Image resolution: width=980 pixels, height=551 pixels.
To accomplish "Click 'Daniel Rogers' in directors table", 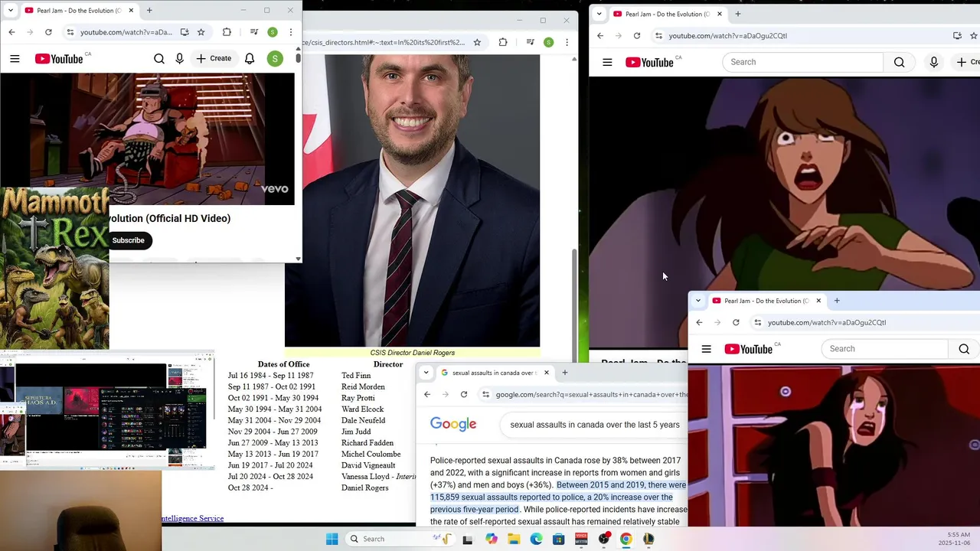I will coord(364,487).
